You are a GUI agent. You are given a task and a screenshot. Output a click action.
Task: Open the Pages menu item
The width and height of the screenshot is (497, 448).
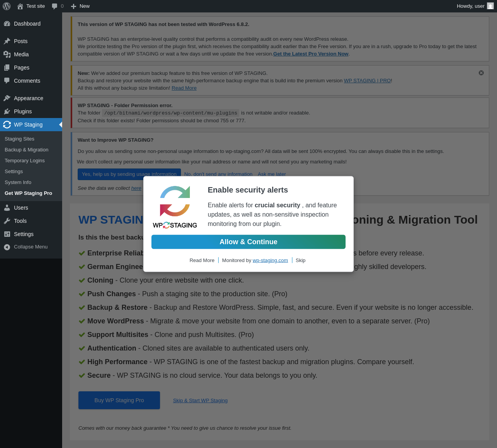coord(31,68)
